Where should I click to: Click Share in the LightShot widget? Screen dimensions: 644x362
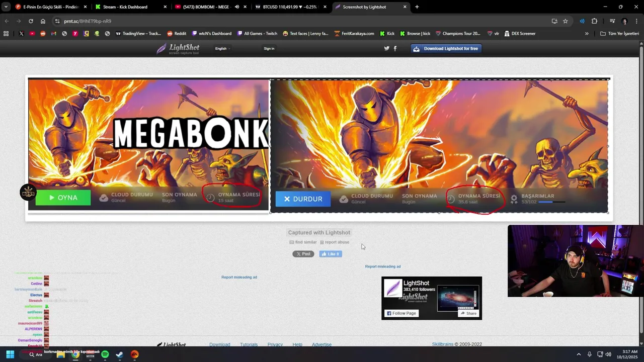(x=468, y=313)
